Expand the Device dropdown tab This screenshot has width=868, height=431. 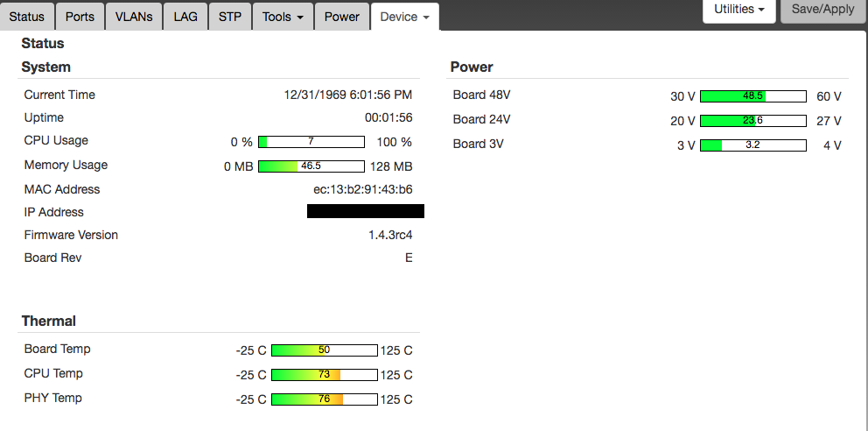pyautogui.click(x=404, y=17)
